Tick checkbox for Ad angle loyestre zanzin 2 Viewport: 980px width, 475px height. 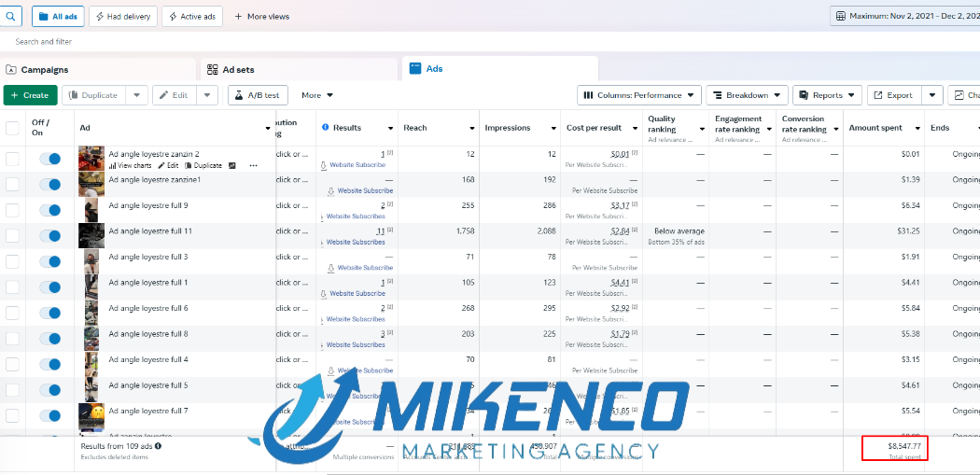(12, 159)
